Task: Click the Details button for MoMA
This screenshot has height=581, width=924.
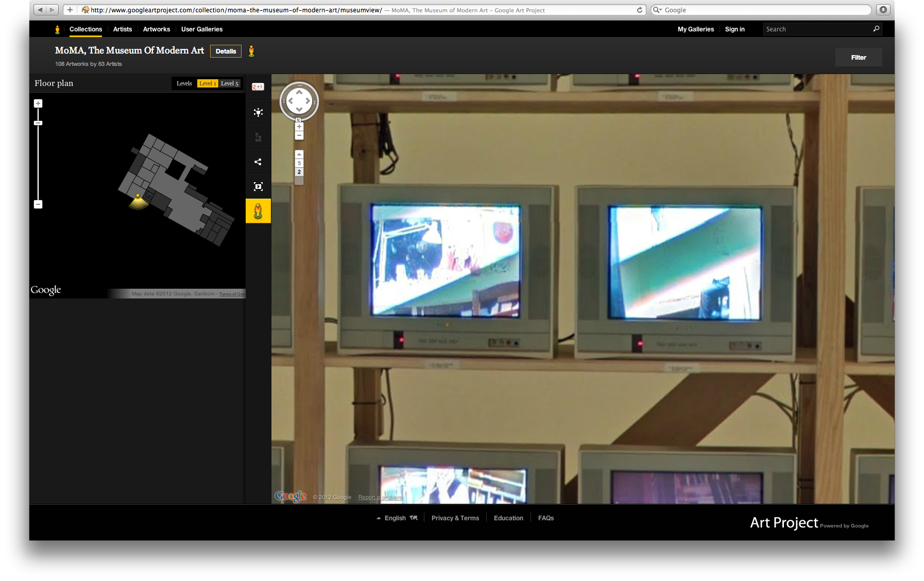Action: 226,51
